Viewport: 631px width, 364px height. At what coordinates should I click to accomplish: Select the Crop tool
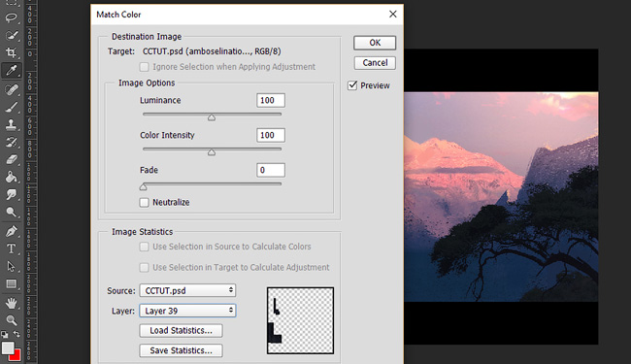12,52
